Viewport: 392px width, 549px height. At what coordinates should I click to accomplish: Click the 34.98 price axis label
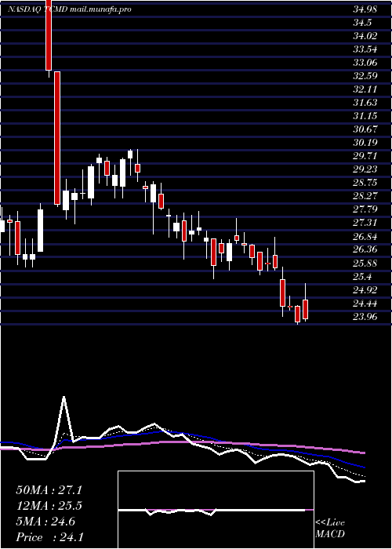tap(365, 9)
